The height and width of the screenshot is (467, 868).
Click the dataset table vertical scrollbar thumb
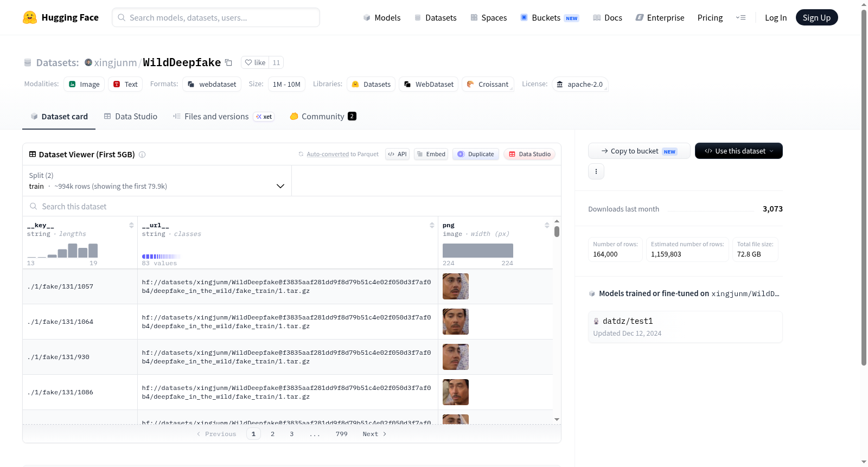coord(557,232)
